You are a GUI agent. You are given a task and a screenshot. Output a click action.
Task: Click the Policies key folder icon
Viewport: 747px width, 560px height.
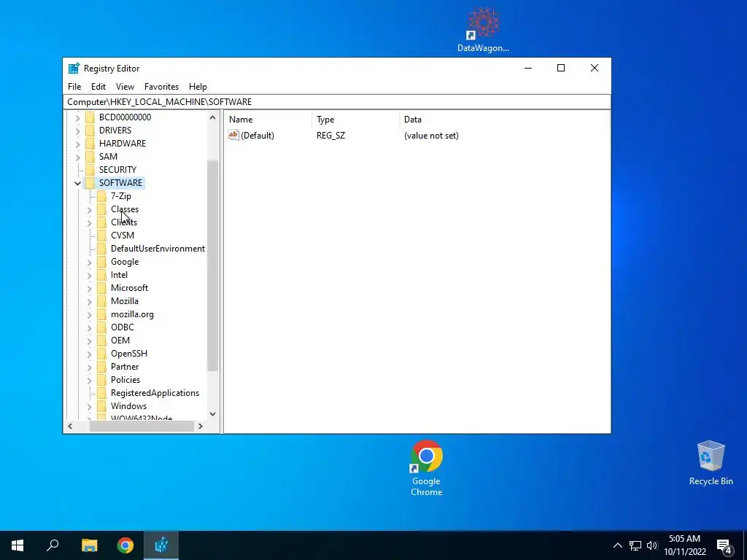[x=101, y=379]
